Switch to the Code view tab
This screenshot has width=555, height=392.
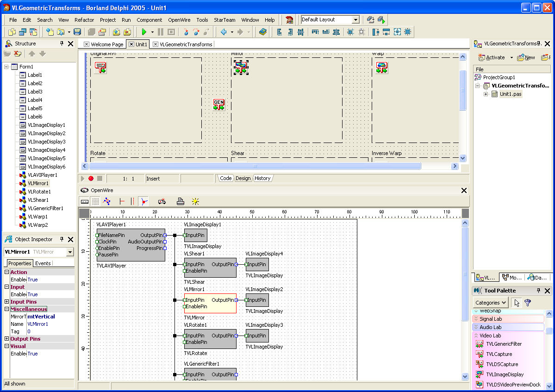pos(225,178)
